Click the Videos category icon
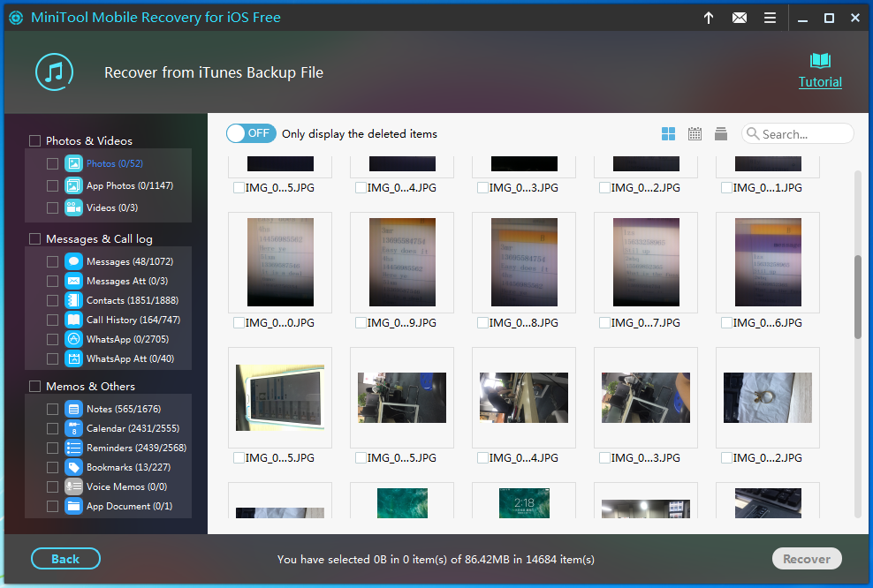The image size is (873, 588). pyautogui.click(x=73, y=207)
